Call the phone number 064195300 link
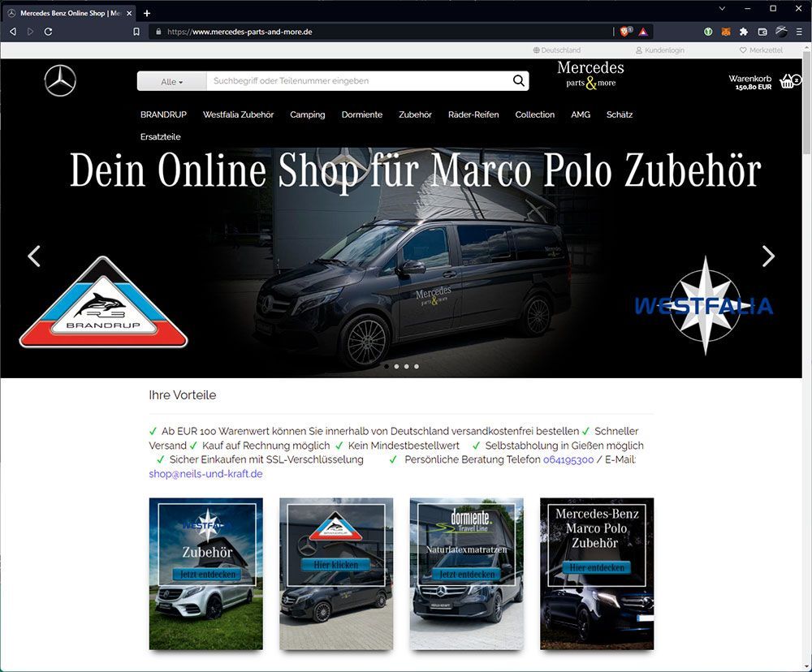This screenshot has height=672, width=812. pos(568,459)
